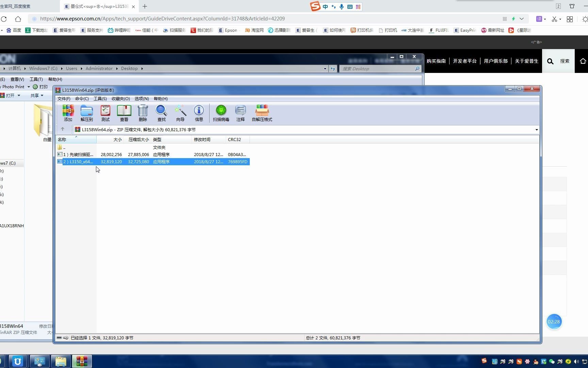The width and height of the screenshot is (588, 368).
Task: Click the Print (打印) button in Explorer
Action: (x=40, y=87)
